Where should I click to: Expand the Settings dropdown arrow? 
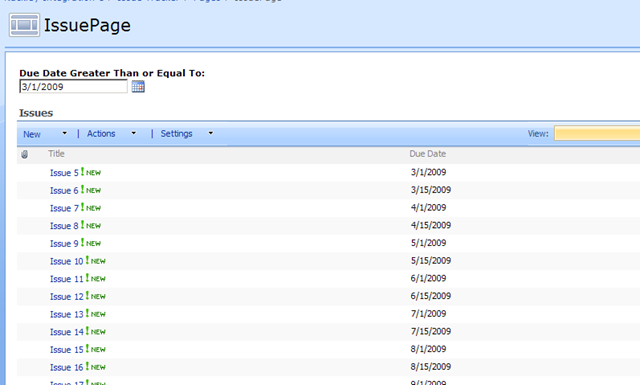[211, 133]
